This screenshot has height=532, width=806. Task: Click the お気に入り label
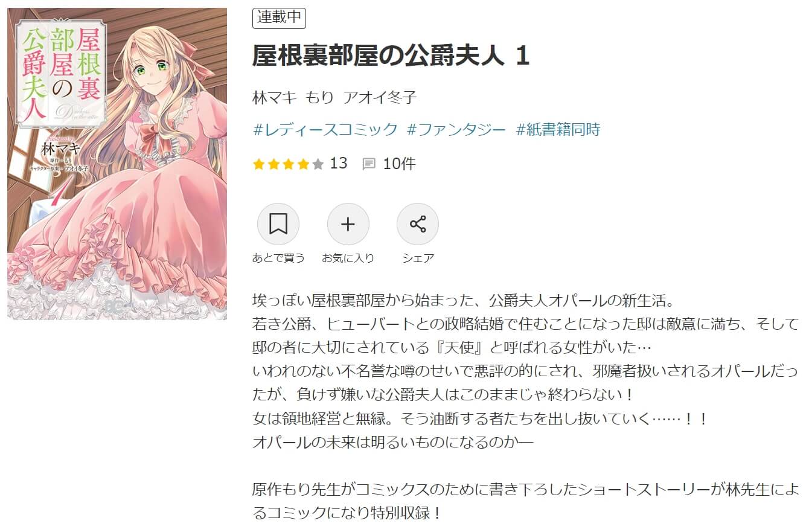[x=348, y=258]
